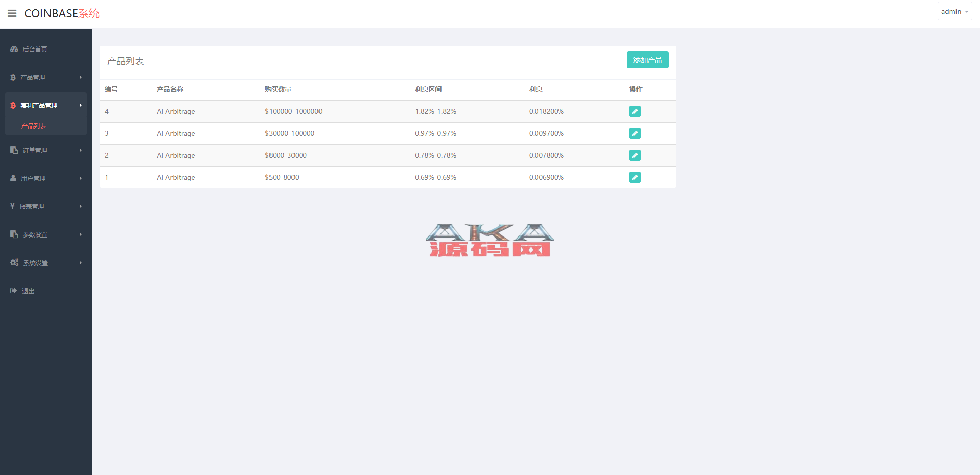Open the admin account dropdown

pyautogui.click(x=954, y=11)
